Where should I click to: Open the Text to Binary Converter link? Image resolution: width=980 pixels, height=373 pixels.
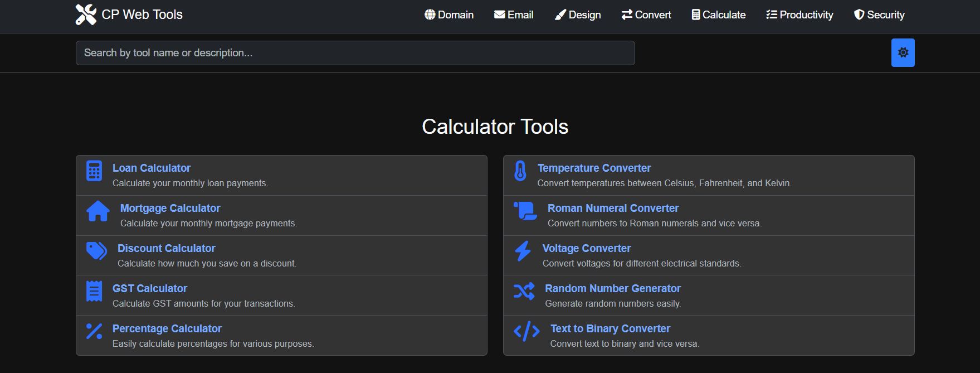pyautogui.click(x=610, y=328)
